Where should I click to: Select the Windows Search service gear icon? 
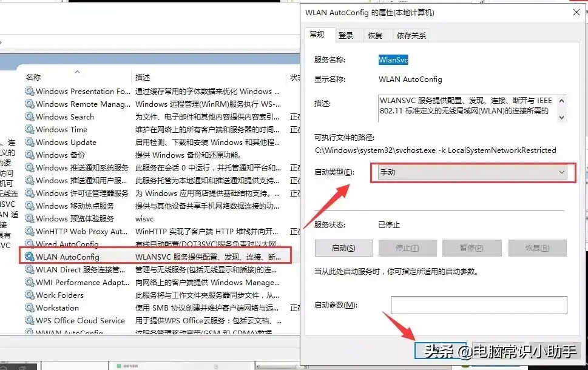click(x=29, y=116)
